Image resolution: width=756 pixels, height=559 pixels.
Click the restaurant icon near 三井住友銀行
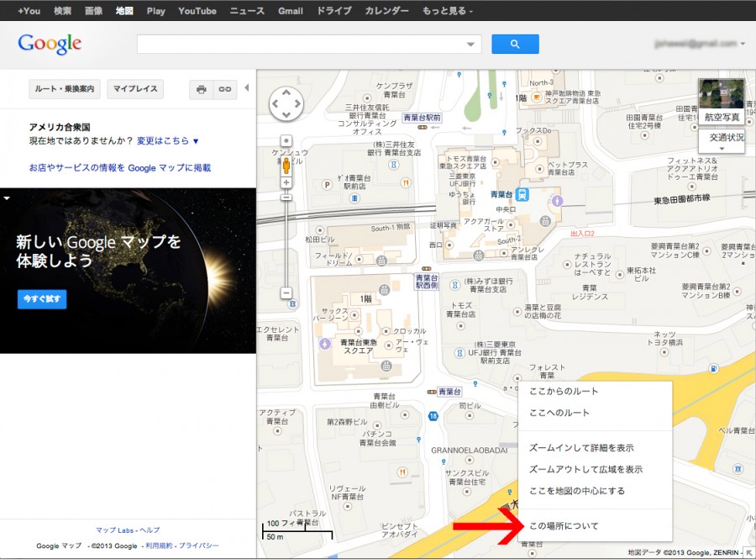[406, 182]
